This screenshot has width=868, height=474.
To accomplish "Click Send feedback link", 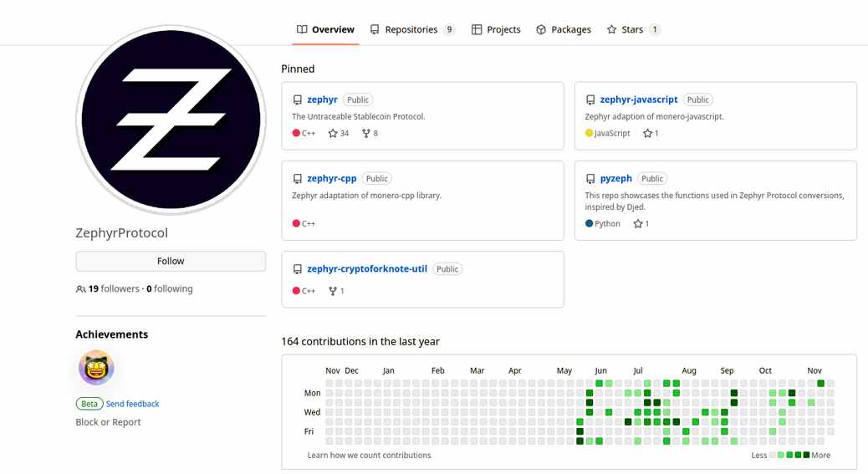I will (x=132, y=404).
